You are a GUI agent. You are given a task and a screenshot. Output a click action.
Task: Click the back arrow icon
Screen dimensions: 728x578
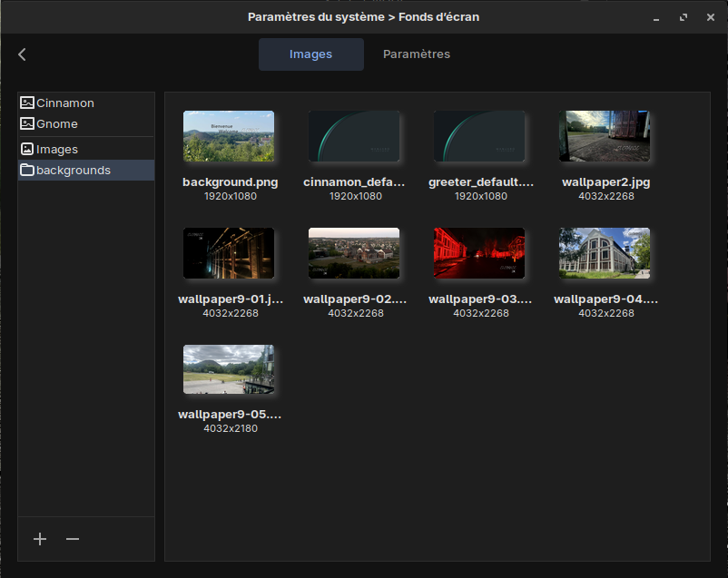[x=22, y=54]
